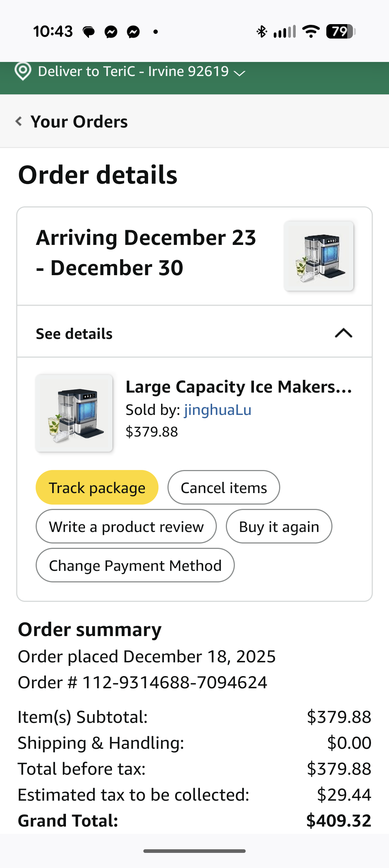Open the Large Capacity Ice Makers product title
The image size is (389, 868).
pyautogui.click(x=238, y=387)
